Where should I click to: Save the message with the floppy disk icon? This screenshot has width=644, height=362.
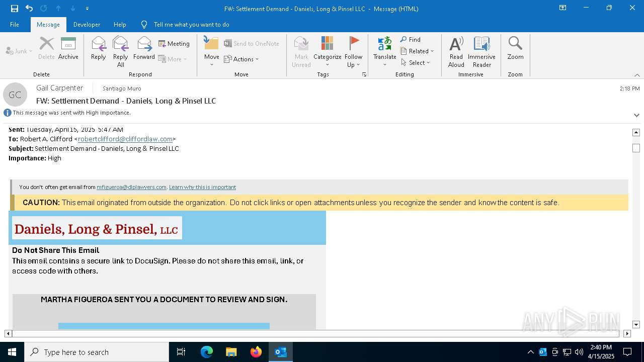click(14, 8)
